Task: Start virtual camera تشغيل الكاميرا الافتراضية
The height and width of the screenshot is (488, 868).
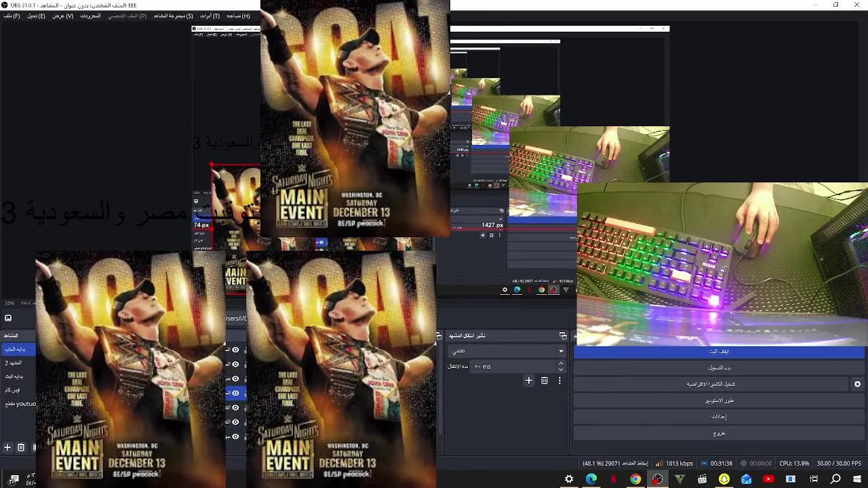Action: pos(711,384)
